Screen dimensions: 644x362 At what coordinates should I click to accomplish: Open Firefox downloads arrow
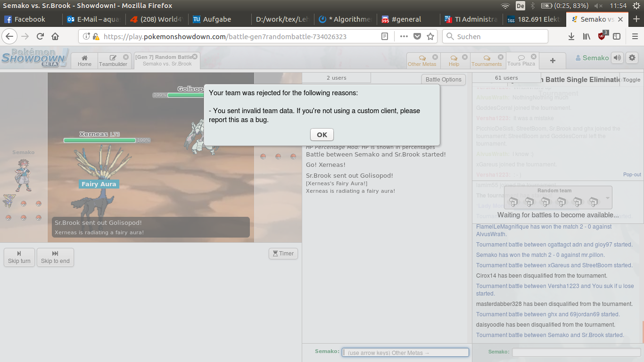click(571, 36)
